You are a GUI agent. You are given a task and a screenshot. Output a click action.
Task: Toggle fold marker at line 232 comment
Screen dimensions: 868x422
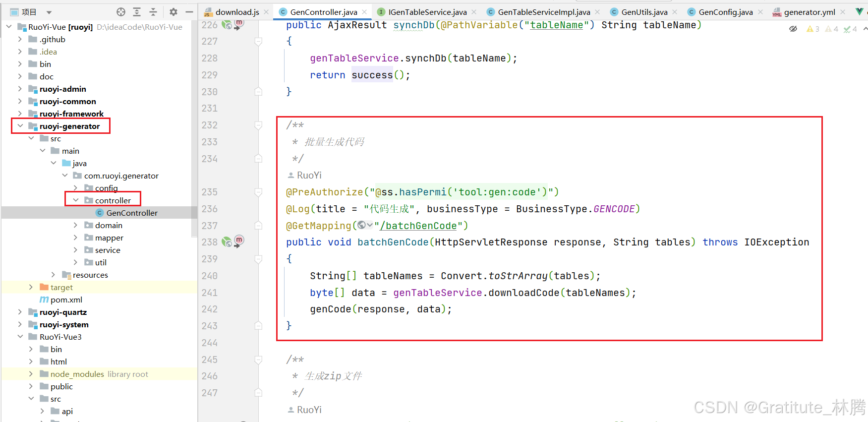(258, 125)
